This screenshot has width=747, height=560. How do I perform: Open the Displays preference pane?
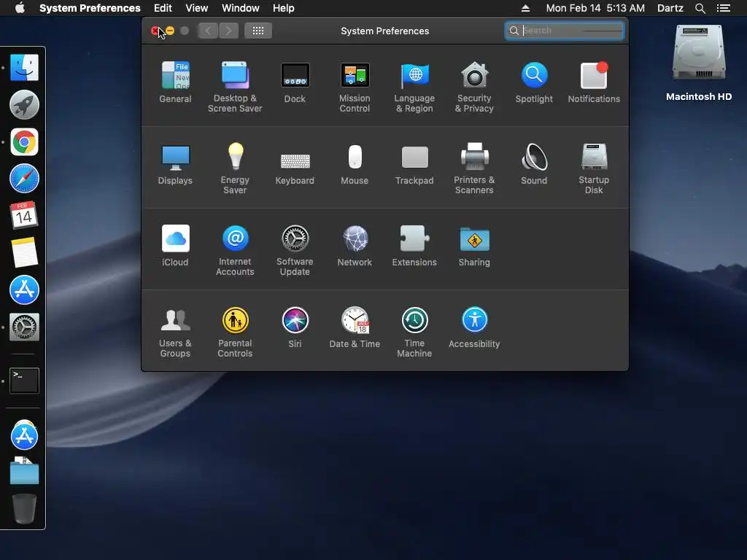[175, 164]
